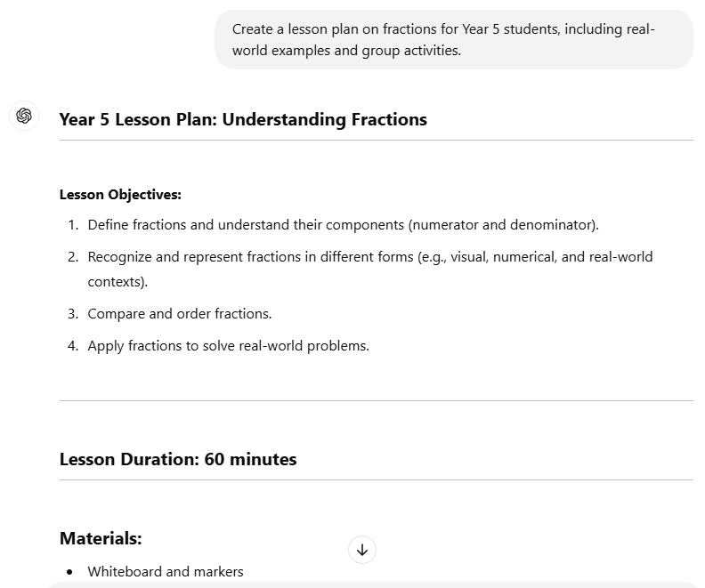Select the user prompt message bubble
Image resolution: width=705 pixels, height=588 pixels.
click(x=453, y=40)
